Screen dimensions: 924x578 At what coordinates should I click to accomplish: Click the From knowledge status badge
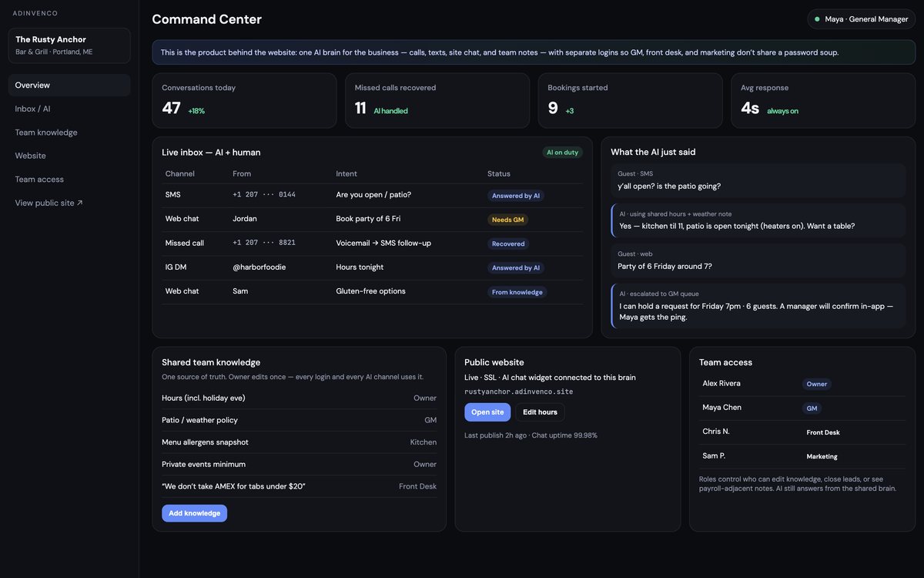click(517, 292)
